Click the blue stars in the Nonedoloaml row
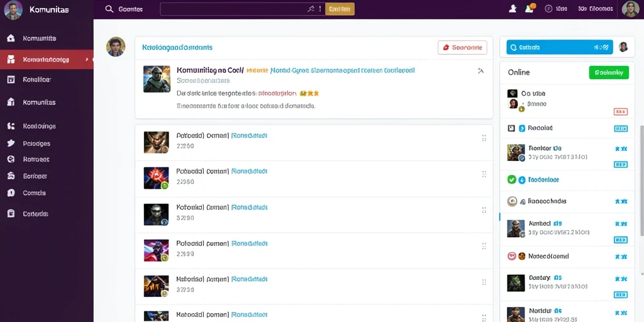 [x=621, y=257]
